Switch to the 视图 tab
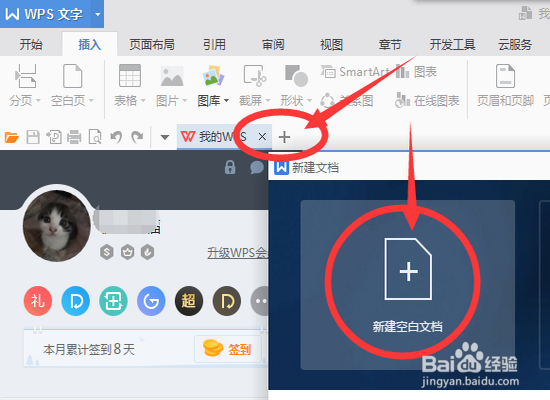Screen dimensions: 550x400 [x=331, y=45]
